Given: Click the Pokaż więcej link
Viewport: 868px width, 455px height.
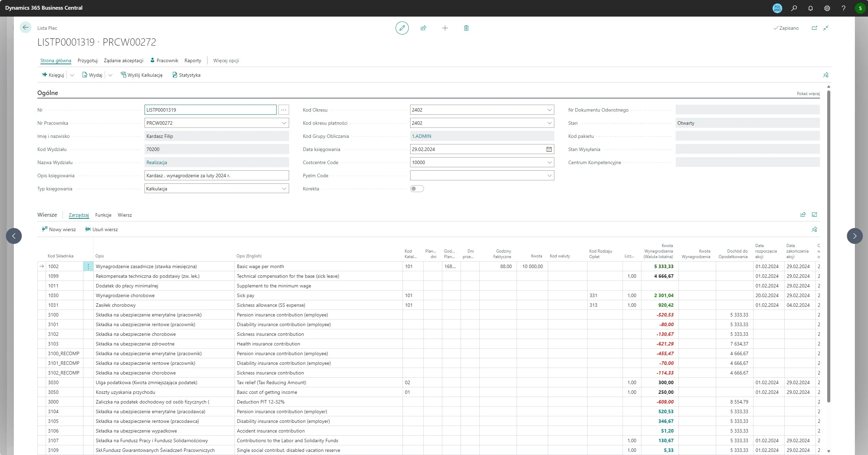Looking at the screenshot, I should point(808,94).
